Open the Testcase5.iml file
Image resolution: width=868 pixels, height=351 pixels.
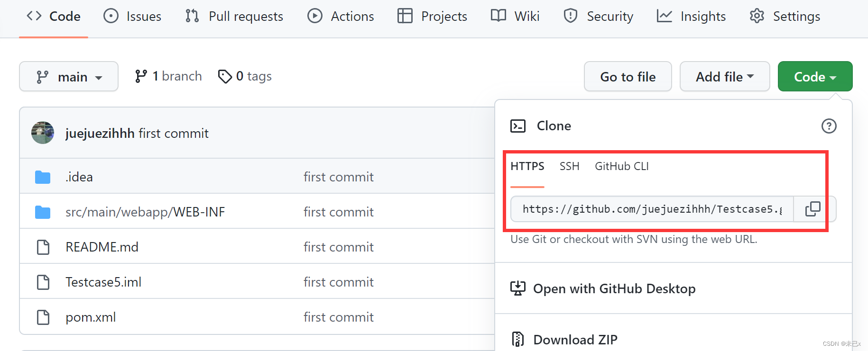[103, 282]
